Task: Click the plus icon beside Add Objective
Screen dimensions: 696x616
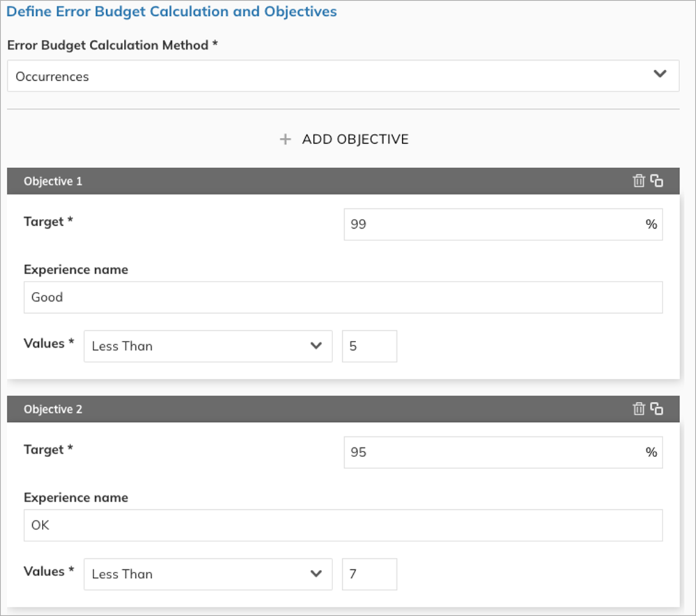Action: pyautogui.click(x=285, y=140)
